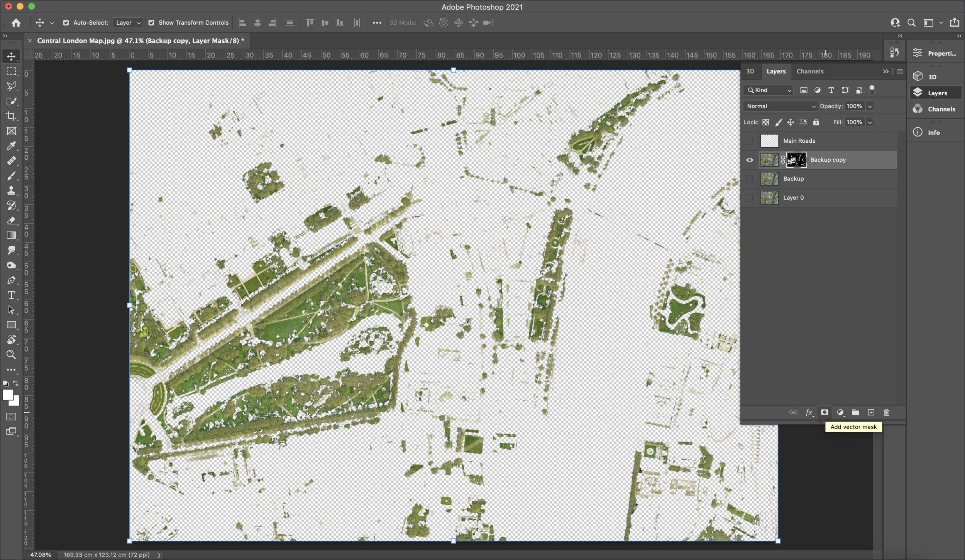Select the Zoom tool
The image size is (965, 560).
point(11,355)
